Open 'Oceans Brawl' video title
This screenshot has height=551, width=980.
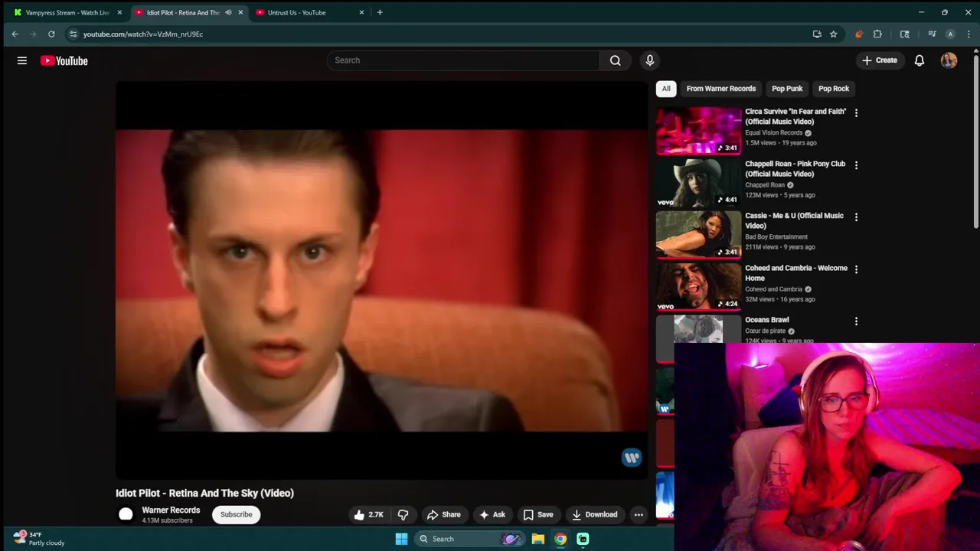tap(766, 320)
